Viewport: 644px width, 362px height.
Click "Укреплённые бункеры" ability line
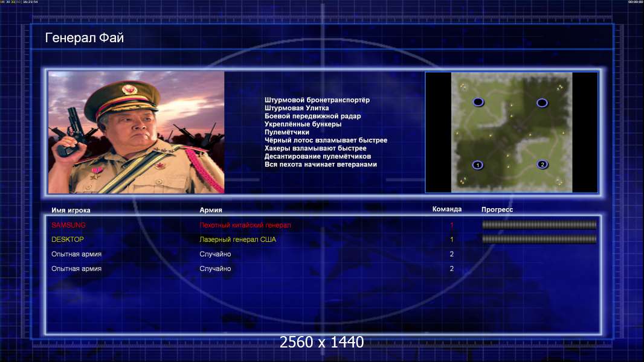click(x=302, y=124)
